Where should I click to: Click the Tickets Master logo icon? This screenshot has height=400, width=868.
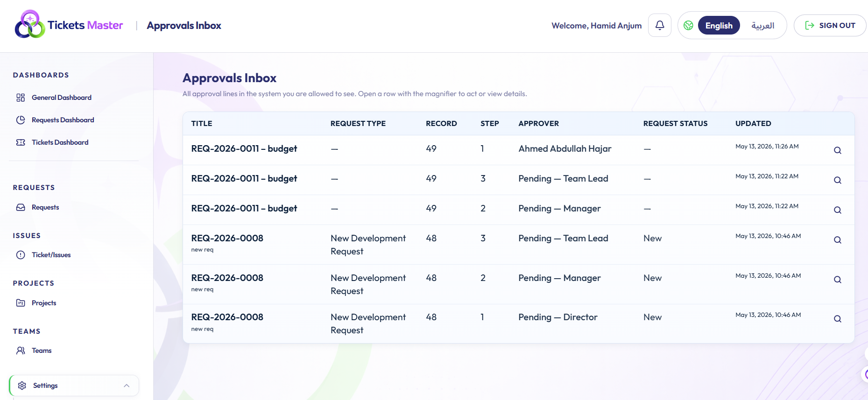[x=30, y=24]
